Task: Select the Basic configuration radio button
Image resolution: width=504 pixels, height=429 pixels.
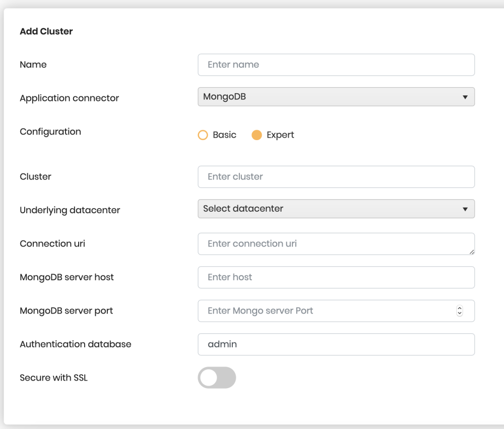Action: pyautogui.click(x=203, y=135)
